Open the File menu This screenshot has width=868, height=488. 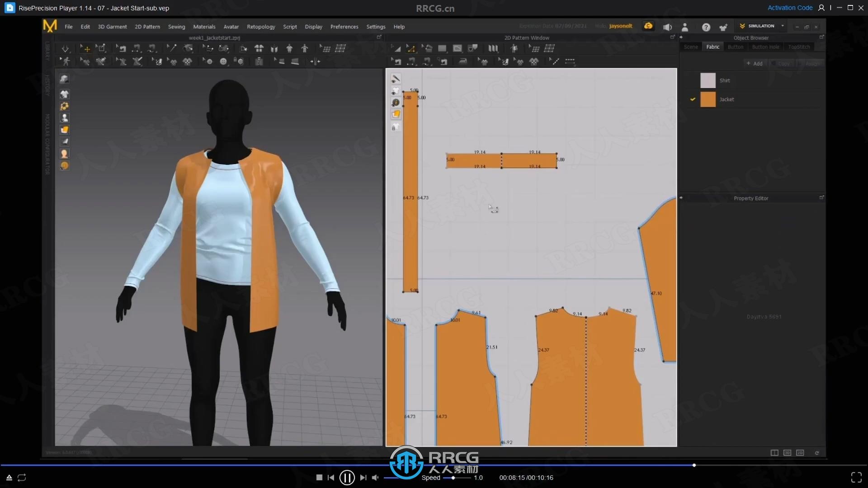[68, 27]
